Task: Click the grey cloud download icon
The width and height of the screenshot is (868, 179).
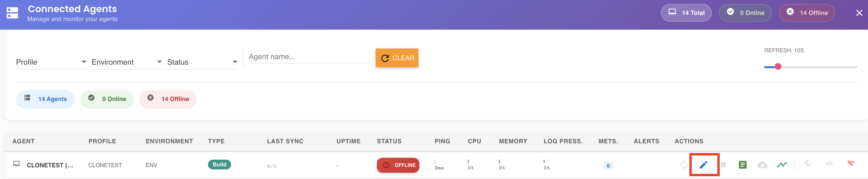Action: [x=762, y=165]
